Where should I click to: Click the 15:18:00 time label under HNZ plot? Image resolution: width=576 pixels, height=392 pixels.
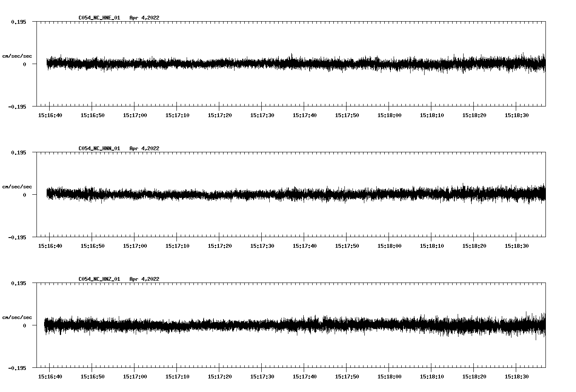point(389,377)
